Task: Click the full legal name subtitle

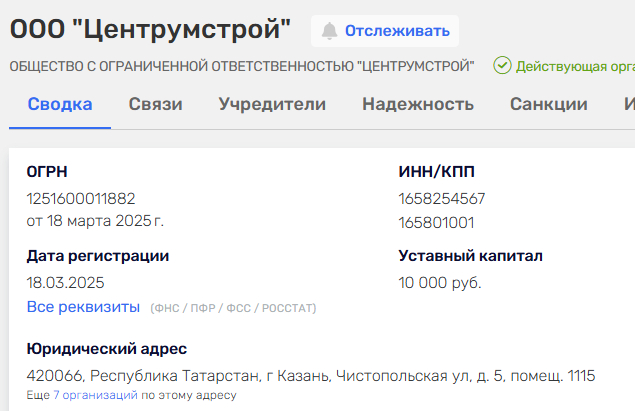Action: click(x=241, y=67)
